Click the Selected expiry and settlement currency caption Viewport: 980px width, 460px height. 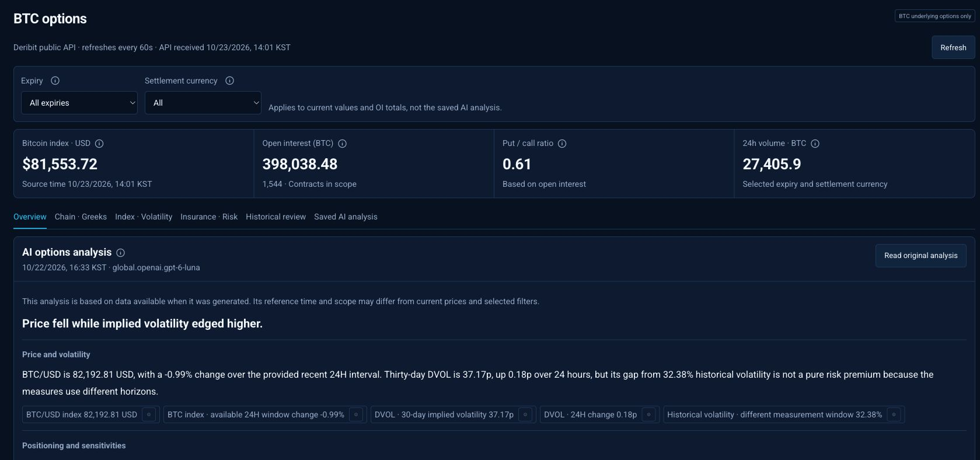click(x=815, y=184)
